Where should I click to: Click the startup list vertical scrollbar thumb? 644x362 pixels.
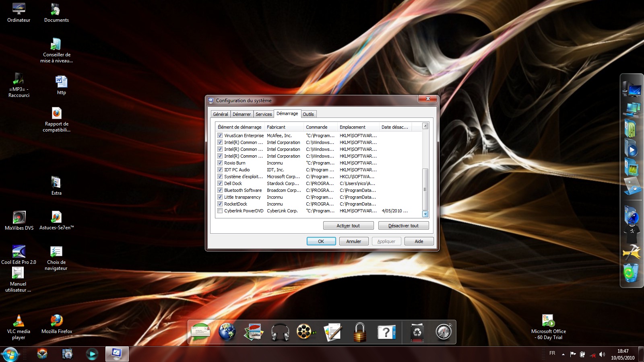[x=425, y=189]
